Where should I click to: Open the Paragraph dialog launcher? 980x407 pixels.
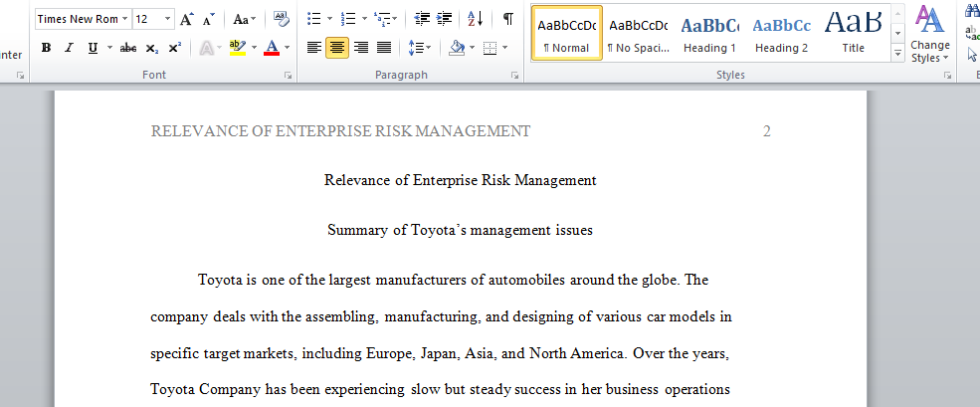point(514,75)
